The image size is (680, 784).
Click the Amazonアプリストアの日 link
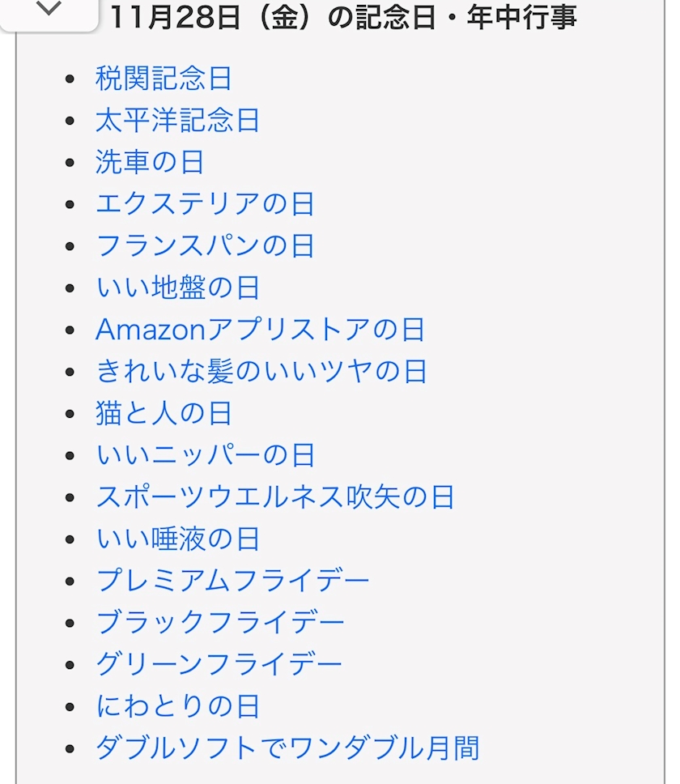point(260,330)
